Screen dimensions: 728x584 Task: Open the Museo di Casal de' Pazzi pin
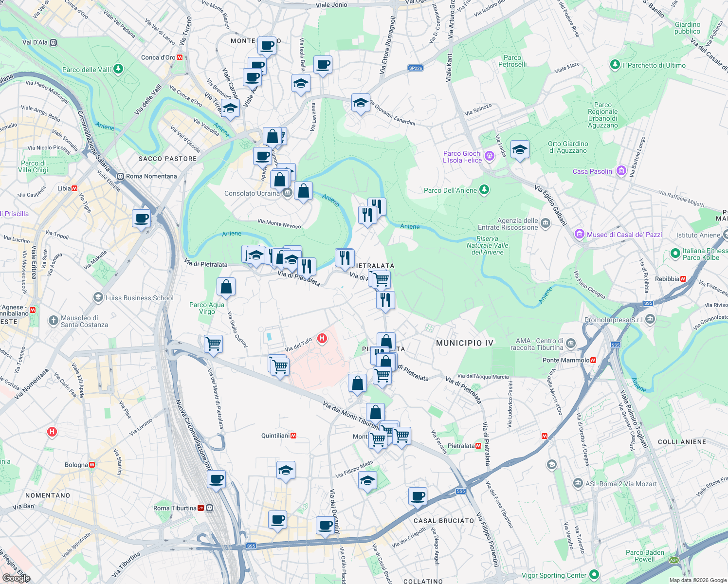coord(579,235)
